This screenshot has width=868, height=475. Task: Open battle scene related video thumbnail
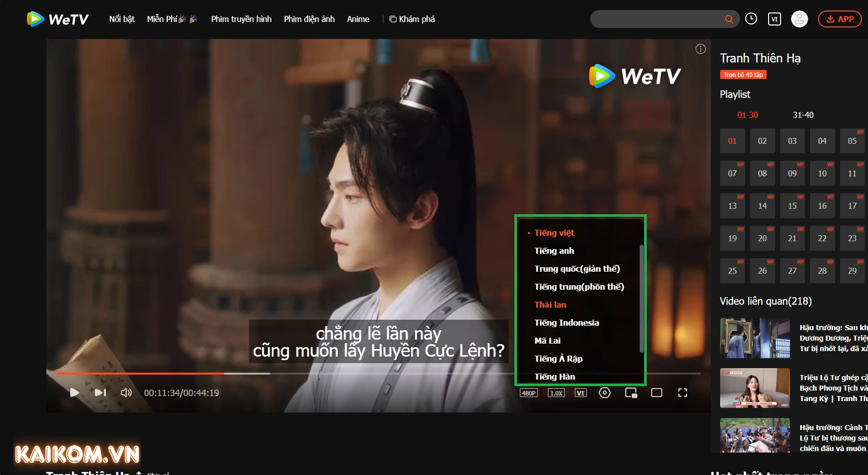click(x=755, y=436)
